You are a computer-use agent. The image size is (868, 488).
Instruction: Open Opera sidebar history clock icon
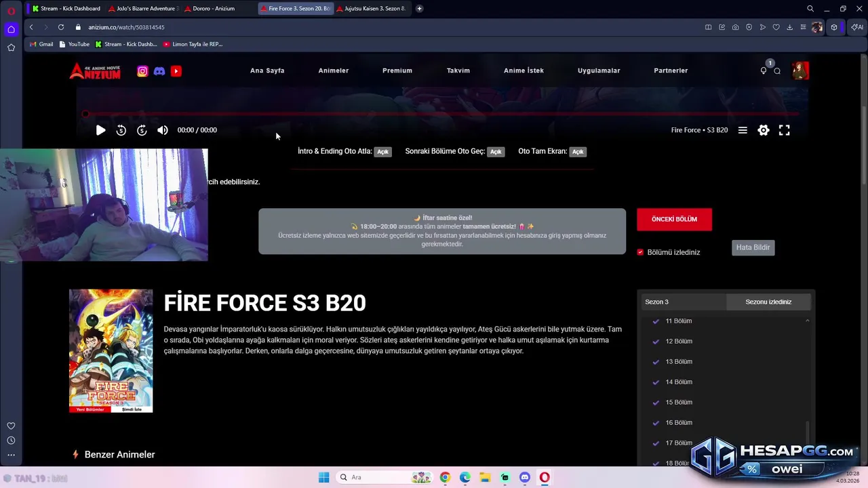[x=11, y=441]
